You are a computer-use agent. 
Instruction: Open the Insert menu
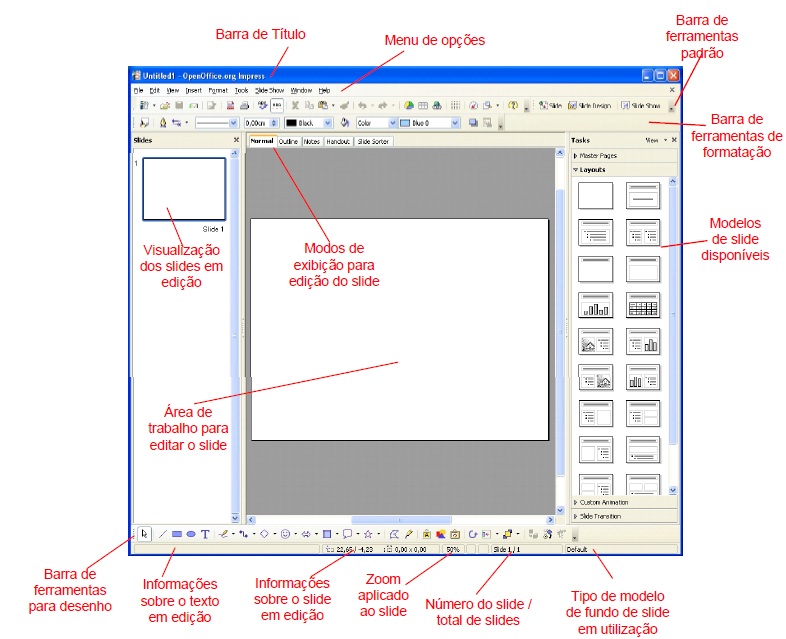(193, 91)
